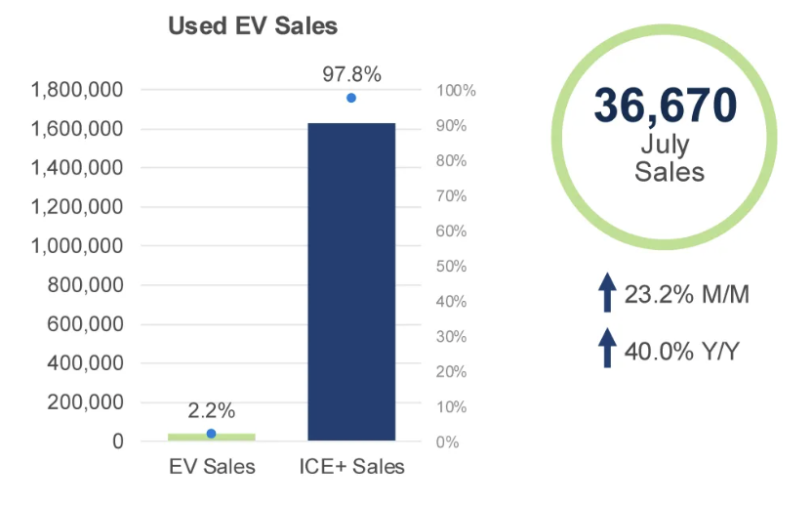Click the EV Sales axis category label
Screen dimensions: 812x506
click(x=211, y=467)
